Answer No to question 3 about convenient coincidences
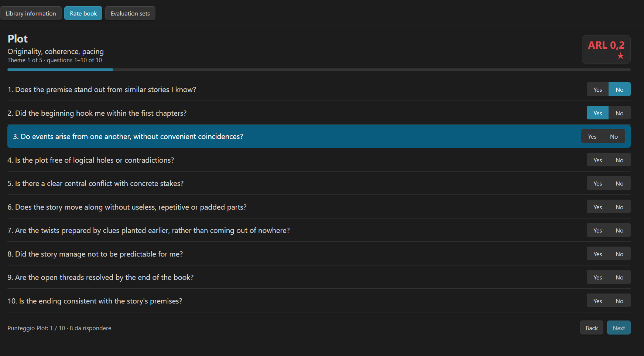Image resolution: width=644 pixels, height=356 pixels. click(614, 136)
